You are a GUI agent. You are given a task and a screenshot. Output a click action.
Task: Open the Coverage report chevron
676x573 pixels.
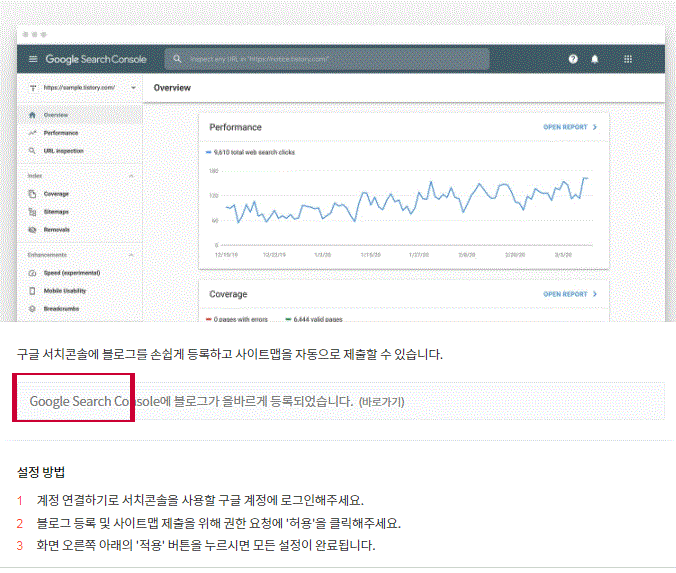[595, 294]
